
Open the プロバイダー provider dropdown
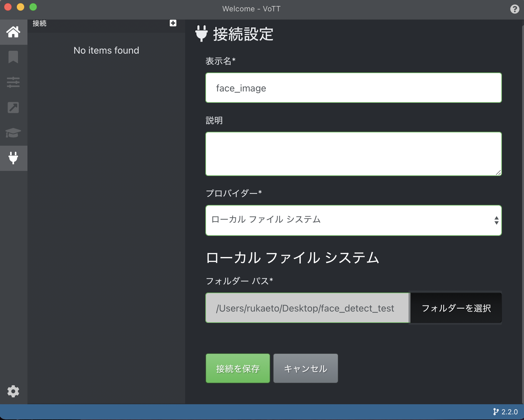[x=353, y=220]
